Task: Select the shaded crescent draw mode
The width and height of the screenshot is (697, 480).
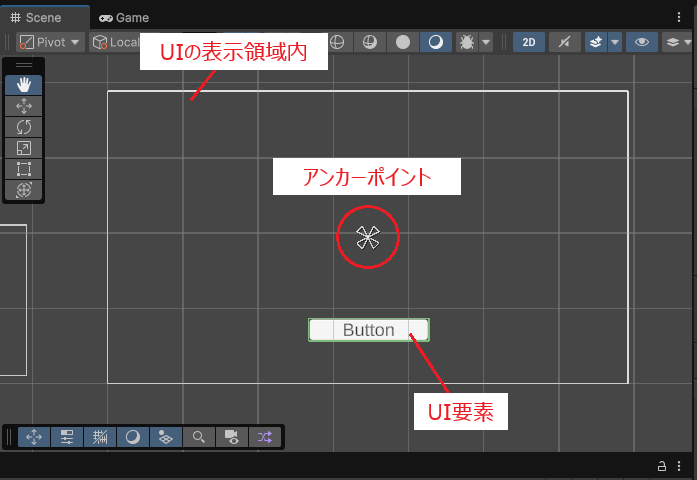Action: point(436,42)
